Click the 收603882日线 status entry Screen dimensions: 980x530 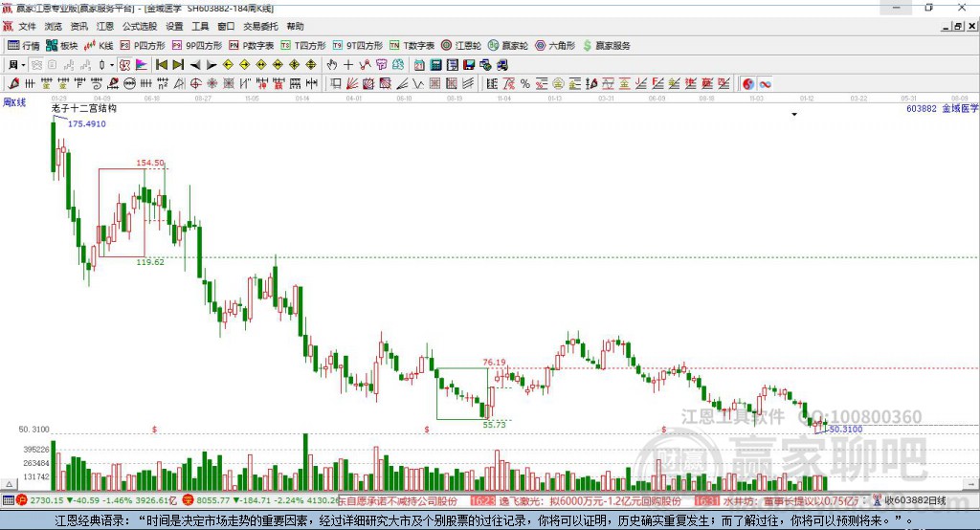coord(909,500)
